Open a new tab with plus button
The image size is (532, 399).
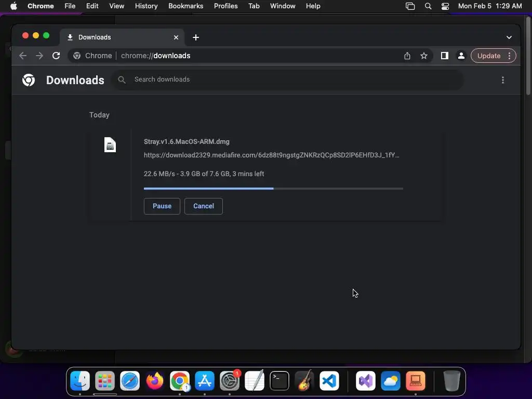[x=196, y=37]
